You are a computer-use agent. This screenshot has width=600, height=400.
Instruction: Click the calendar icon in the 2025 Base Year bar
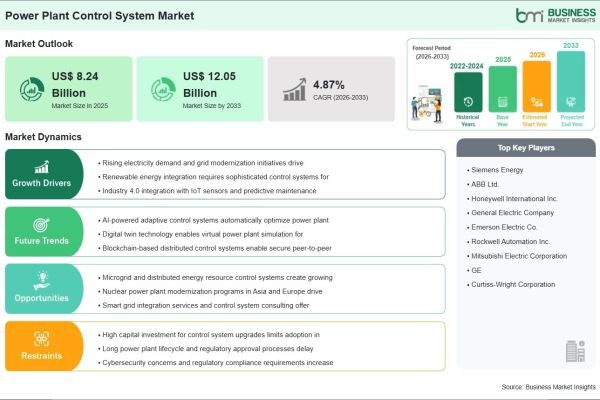502,102
